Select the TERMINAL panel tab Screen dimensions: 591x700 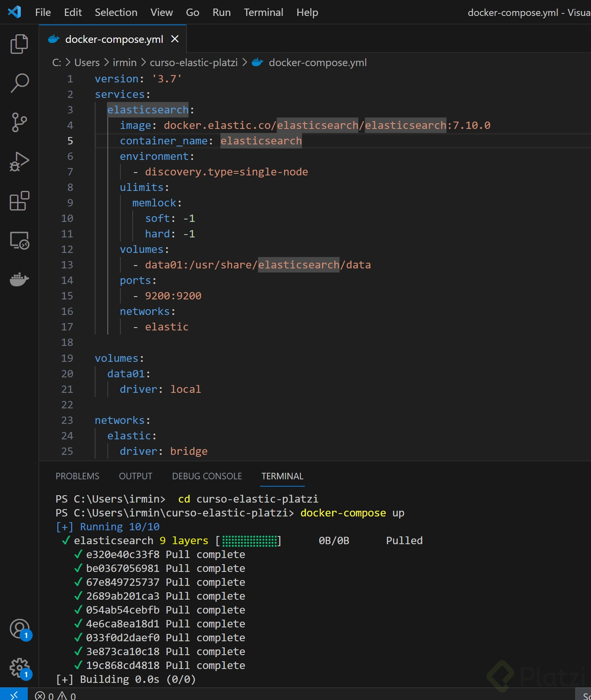click(282, 476)
